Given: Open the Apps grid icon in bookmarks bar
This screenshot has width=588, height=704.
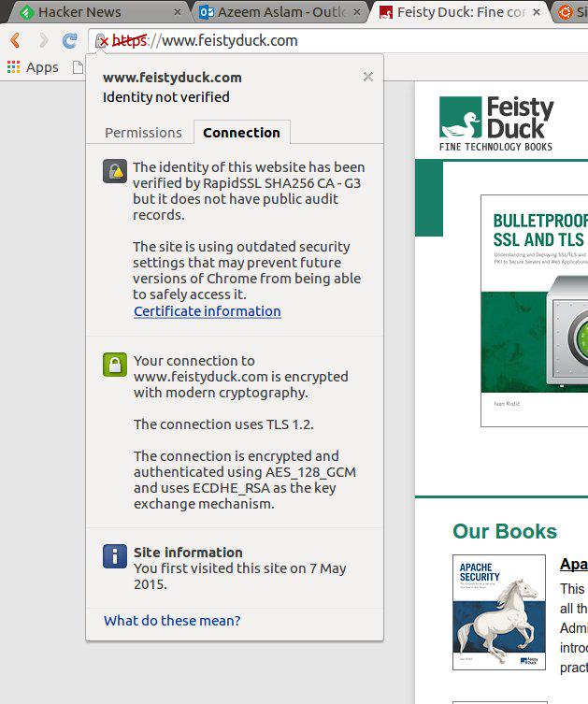Looking at the screenshot, I should pyautogui.click(x=13, y=67).
